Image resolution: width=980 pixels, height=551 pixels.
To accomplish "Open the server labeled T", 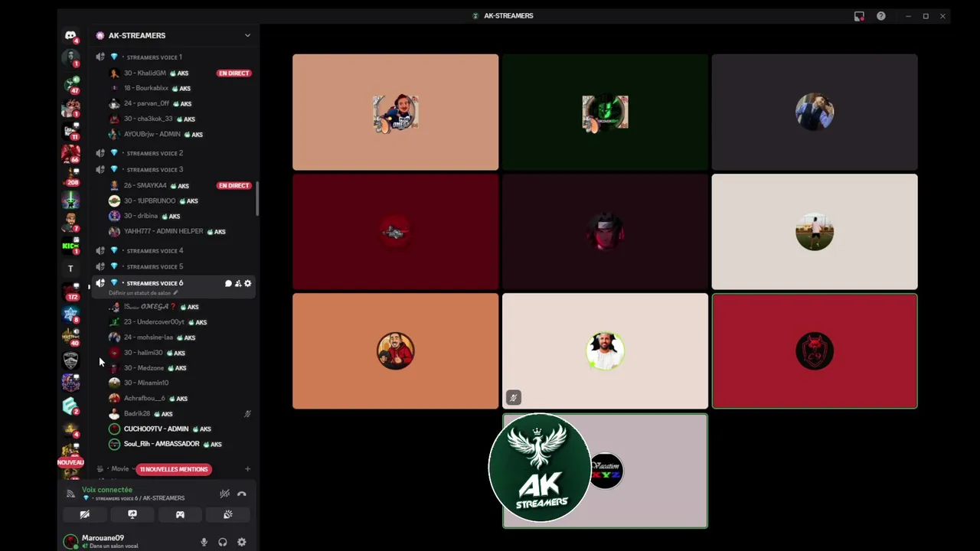I will [70, 269].
